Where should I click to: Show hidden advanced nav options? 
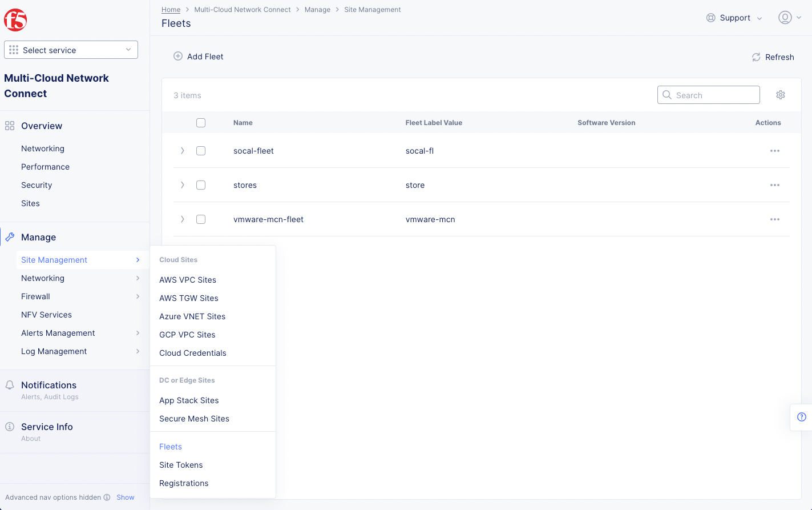[125, 497]
